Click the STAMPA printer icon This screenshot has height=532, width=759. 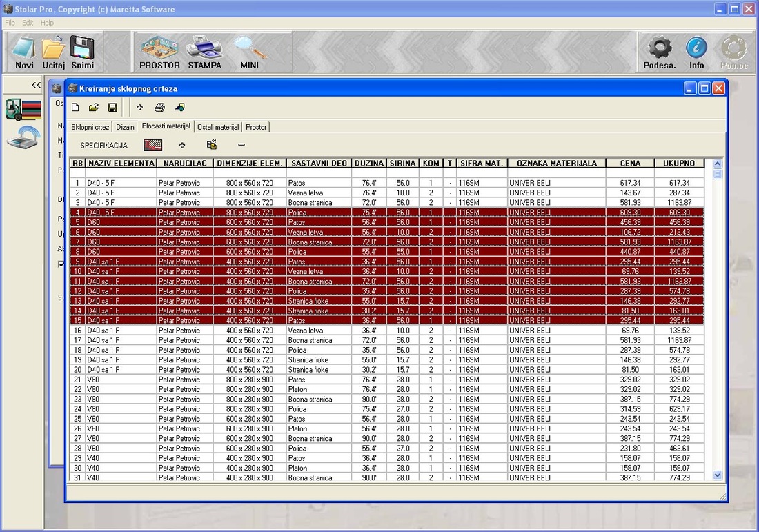(x=204, y=52)
